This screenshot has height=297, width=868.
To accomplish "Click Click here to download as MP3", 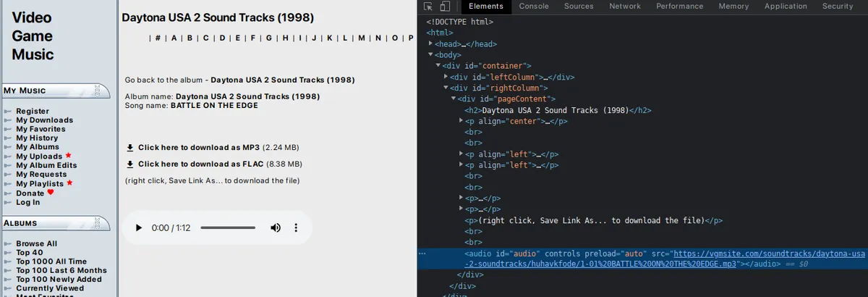I will [x=199, y=147].
